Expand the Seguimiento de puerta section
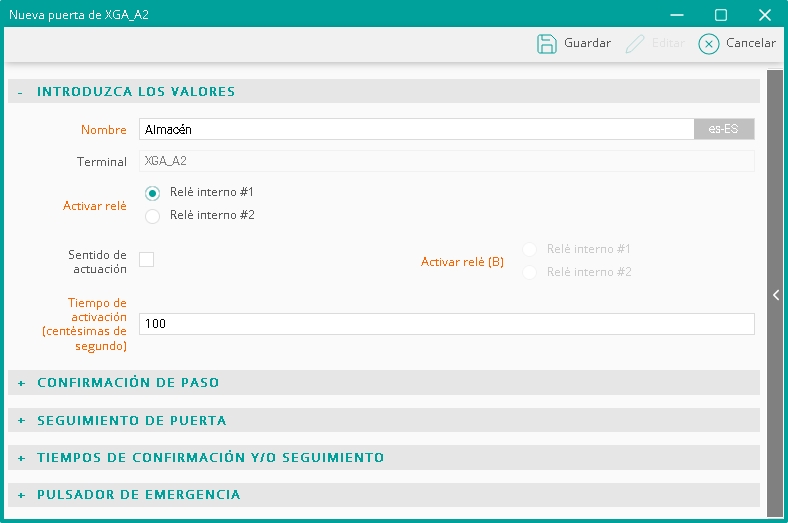This screenshot has height=523, width=788. tap(383, 420)
